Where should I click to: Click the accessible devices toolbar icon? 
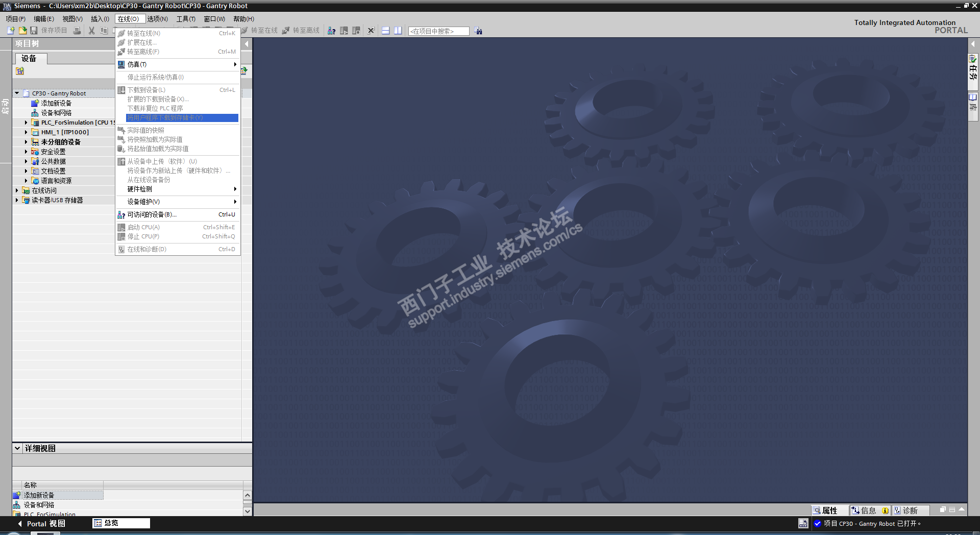coord(331,31)
